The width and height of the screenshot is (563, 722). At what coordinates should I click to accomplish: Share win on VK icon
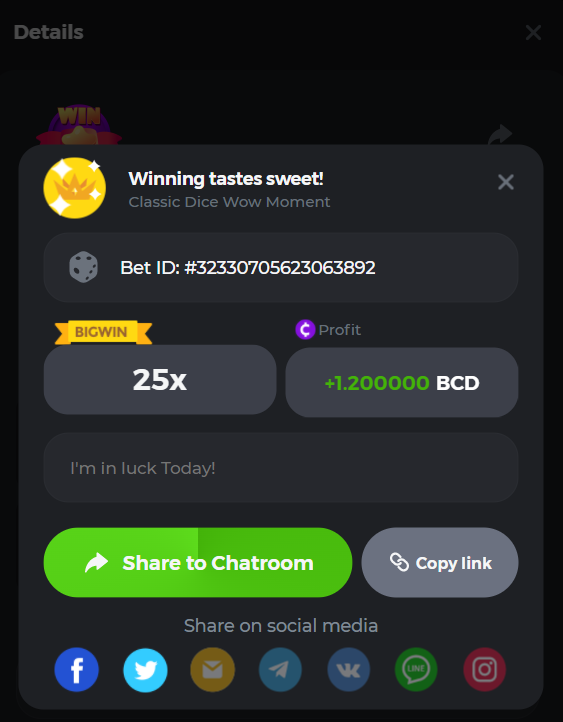tap(348, 670)
